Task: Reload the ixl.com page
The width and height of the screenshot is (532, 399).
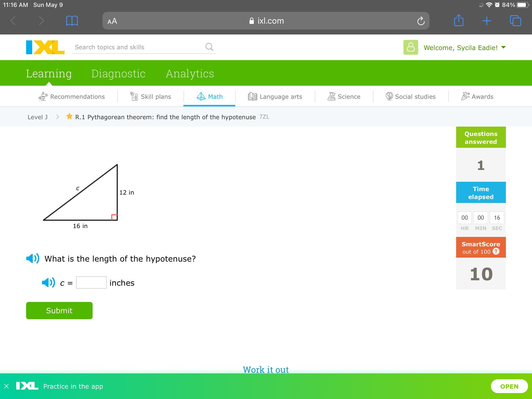Action: pos(421,21)
